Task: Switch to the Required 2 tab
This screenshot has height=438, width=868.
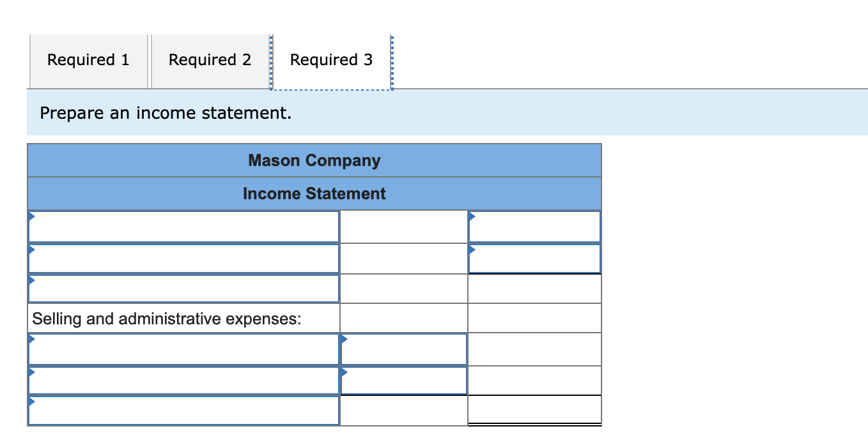Action: [x=210, y=60]
